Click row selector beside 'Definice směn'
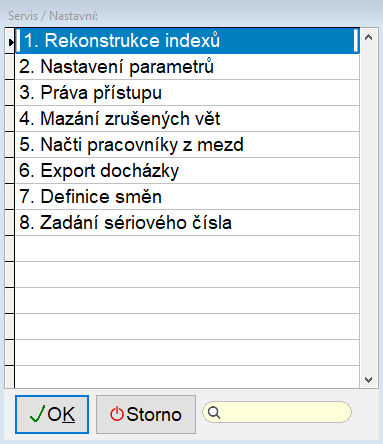This screenshot has width=383, height=444. [x=10, y=197]
